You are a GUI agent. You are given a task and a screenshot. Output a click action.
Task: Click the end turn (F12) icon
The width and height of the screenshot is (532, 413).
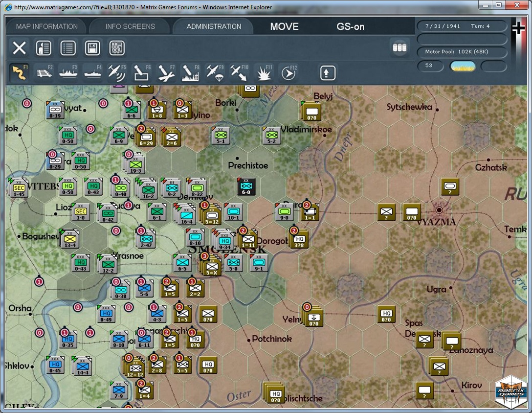point(288,73)
